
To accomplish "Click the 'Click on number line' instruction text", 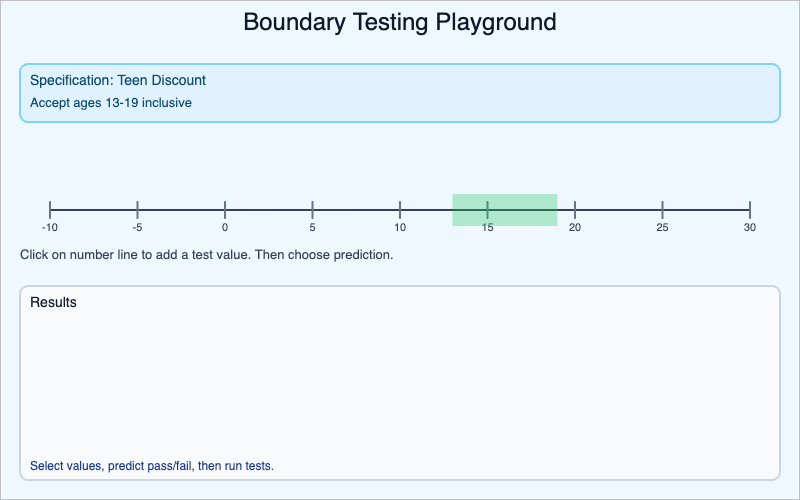I will [x=206, y=254].
